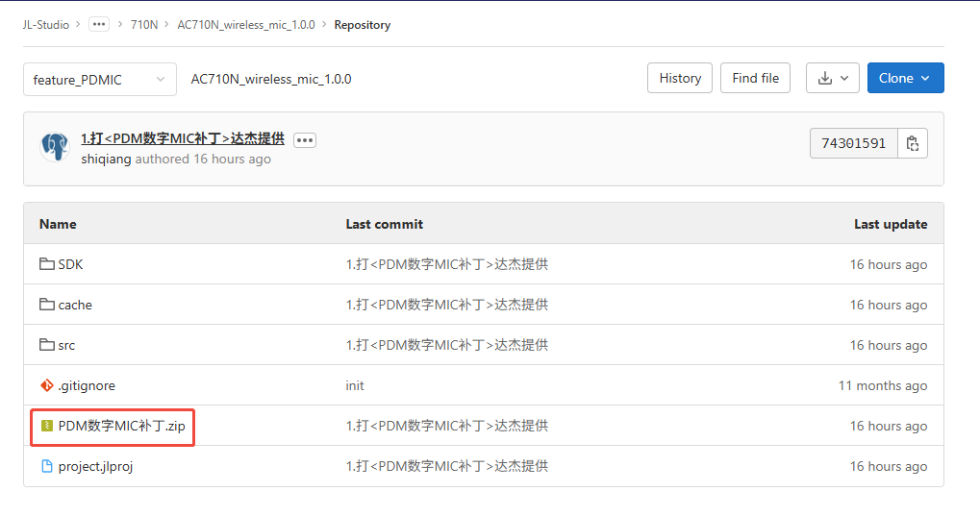Open last commit link in project.jlproj row
The height and width of the screenshot is (516, 980).
tap(447, 466)
